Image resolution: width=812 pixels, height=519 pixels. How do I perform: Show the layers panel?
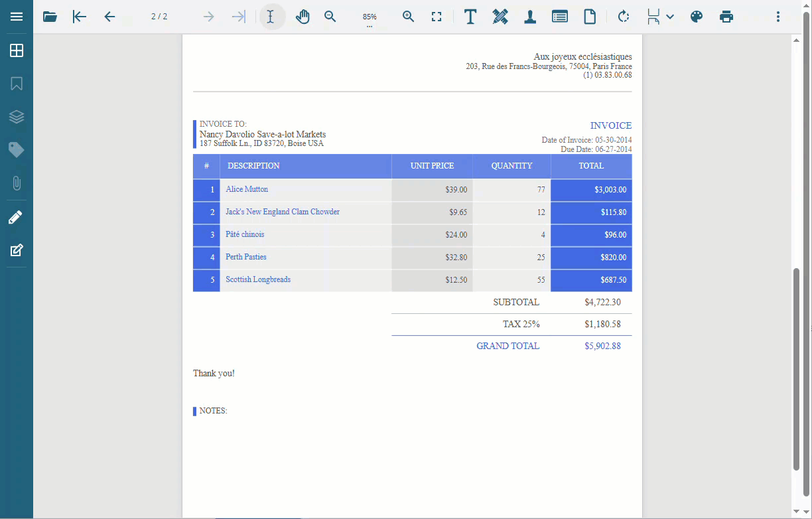pyautogui.click(x=17, y=117)
